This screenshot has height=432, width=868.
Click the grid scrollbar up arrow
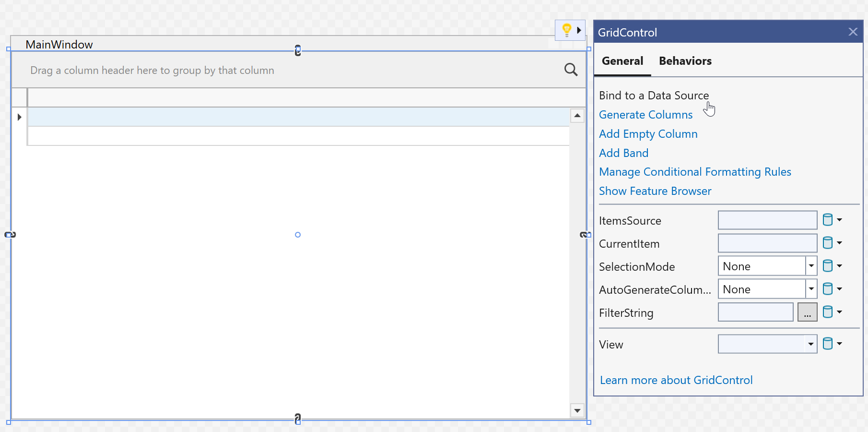[577, 115]
